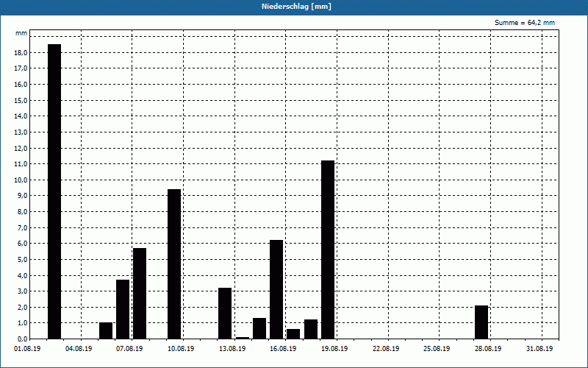This screenshot has height=368, width=588.
Task: Click the 16,0 y-axis label
Action: (20, 85)
